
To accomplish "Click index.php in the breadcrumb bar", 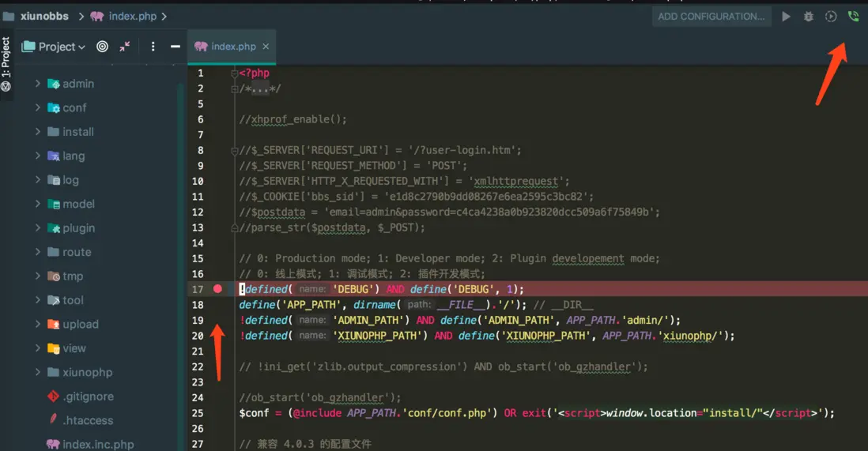I will pos(132,16).
